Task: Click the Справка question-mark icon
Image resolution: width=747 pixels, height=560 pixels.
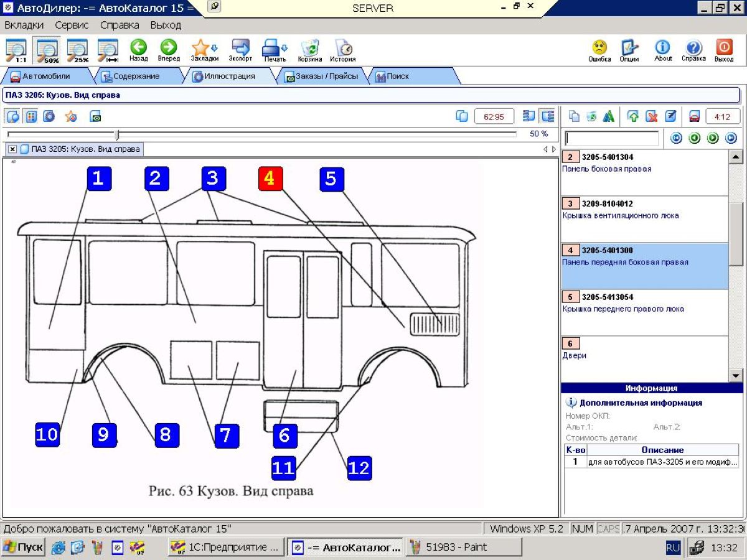Action: pos(693,48)
